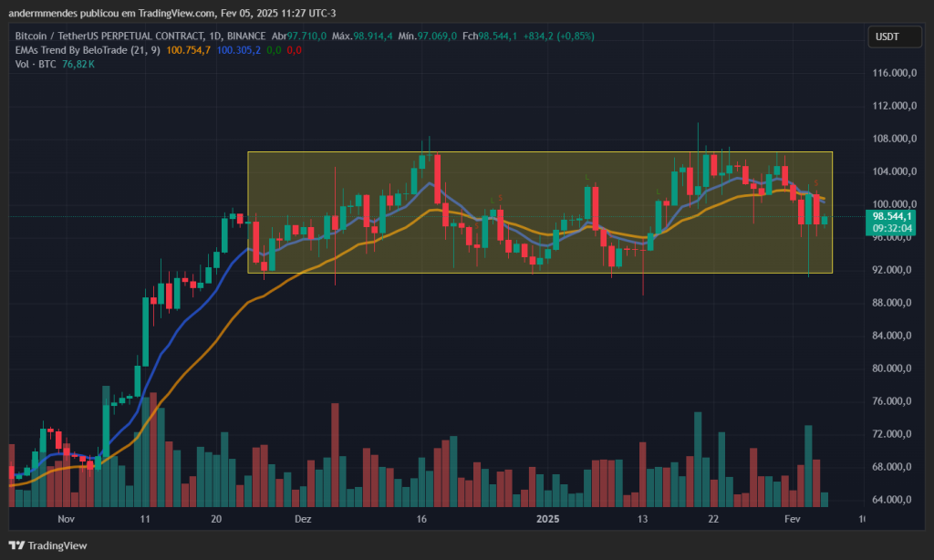Open the USDT currency selector
The width and height of the screenshot is (934, 560).
[x=895, y=36]
